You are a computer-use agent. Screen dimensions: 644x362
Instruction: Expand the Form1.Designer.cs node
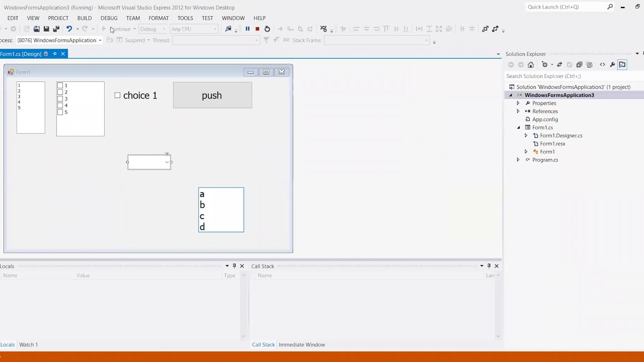pyautogui.click(x=526, y=136)
